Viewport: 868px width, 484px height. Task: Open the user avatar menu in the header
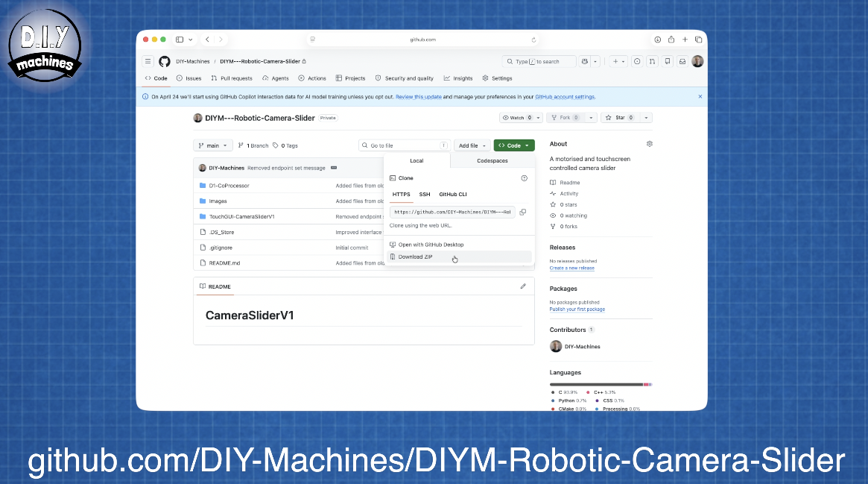pos(697,61)
